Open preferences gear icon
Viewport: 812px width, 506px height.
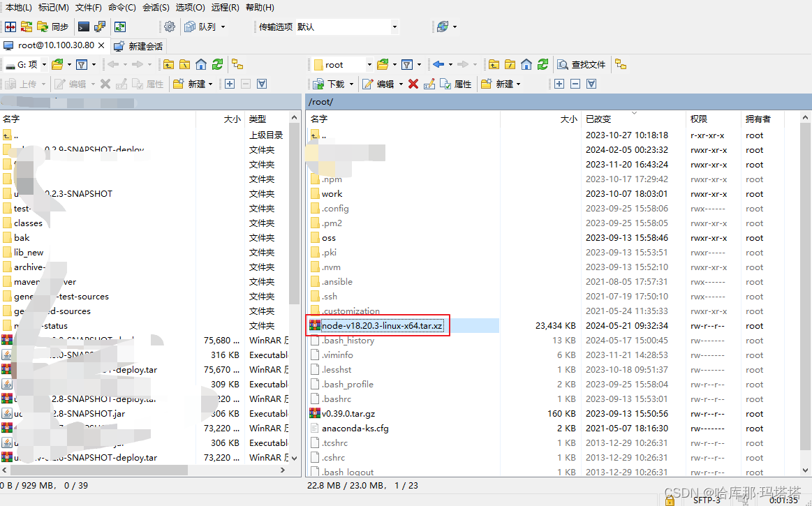(x=170, y=27)
